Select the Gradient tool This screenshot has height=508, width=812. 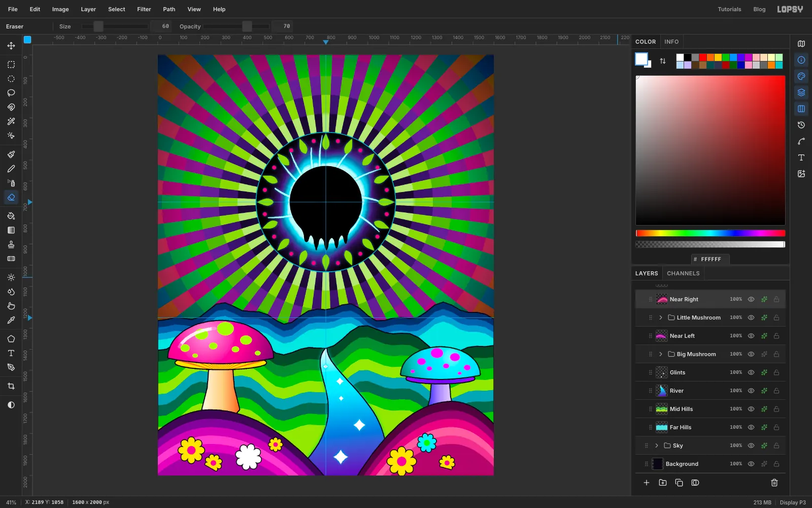pyautogui.click(x=11, y=230)
